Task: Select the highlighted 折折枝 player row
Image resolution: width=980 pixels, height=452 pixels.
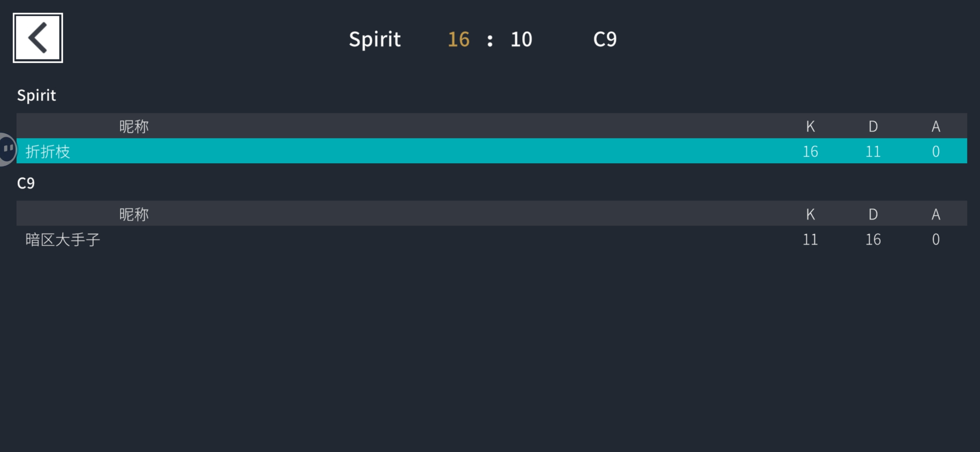Action: click(492, 151)
